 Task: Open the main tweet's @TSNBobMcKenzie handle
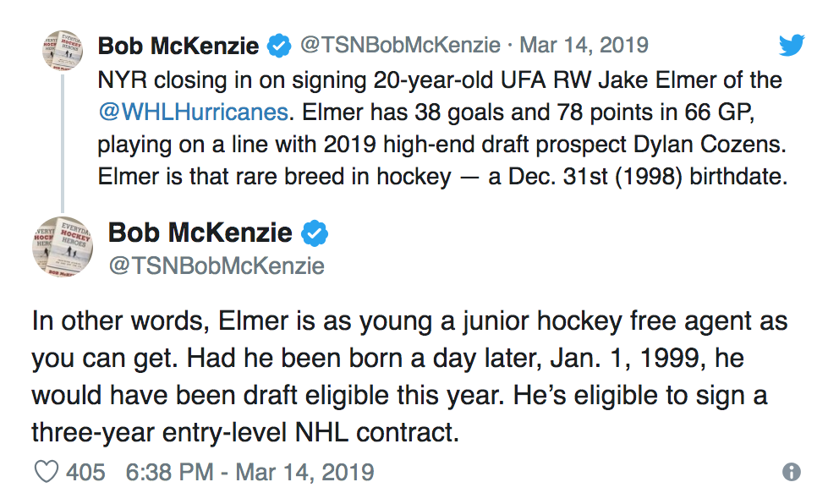click(217, 266)
